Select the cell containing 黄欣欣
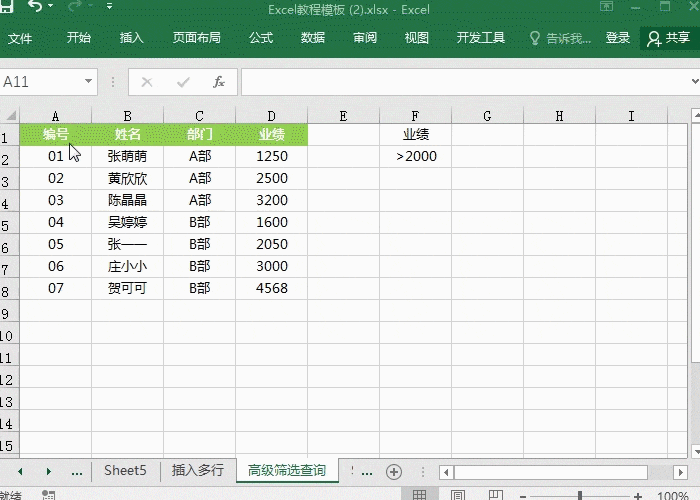The width and height of the screenshot is (700, 500). [127, 178]
